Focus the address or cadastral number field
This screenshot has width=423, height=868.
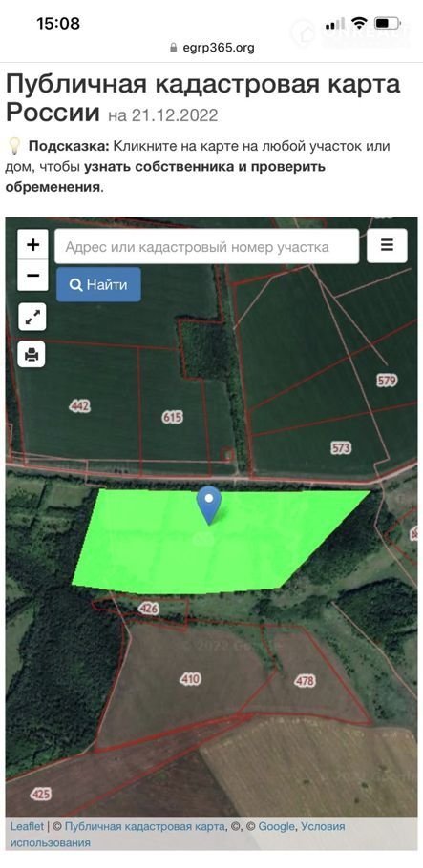pos(207,246)
